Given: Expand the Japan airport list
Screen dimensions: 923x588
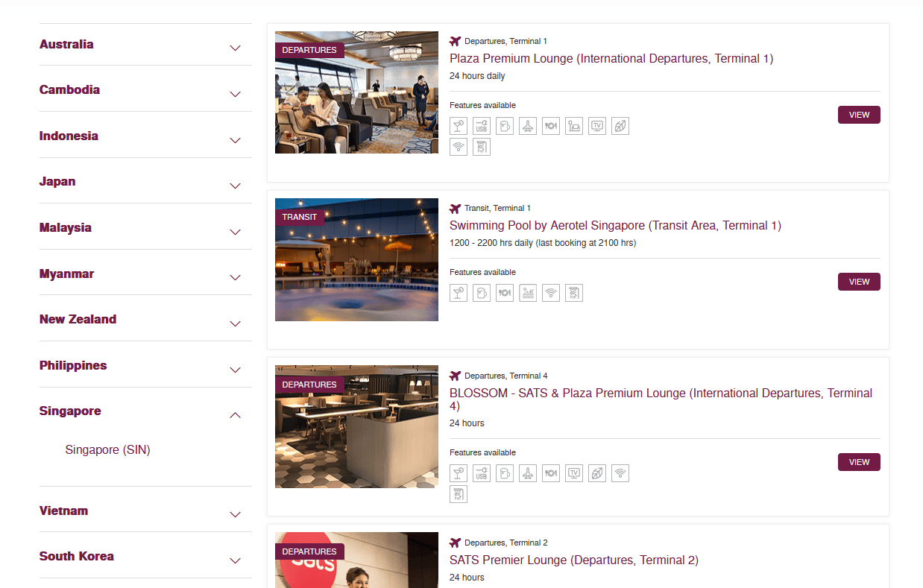Looking at the screenshot, I should coord(145,182).
